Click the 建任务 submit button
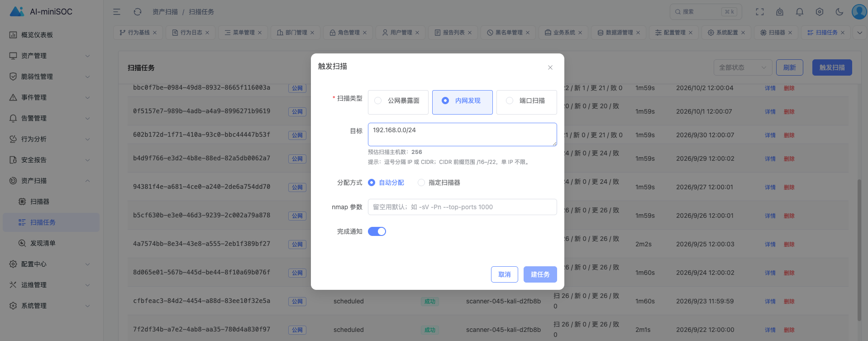Screen dimensions: 868x341 pyautogui.click(x=540, y=274)
